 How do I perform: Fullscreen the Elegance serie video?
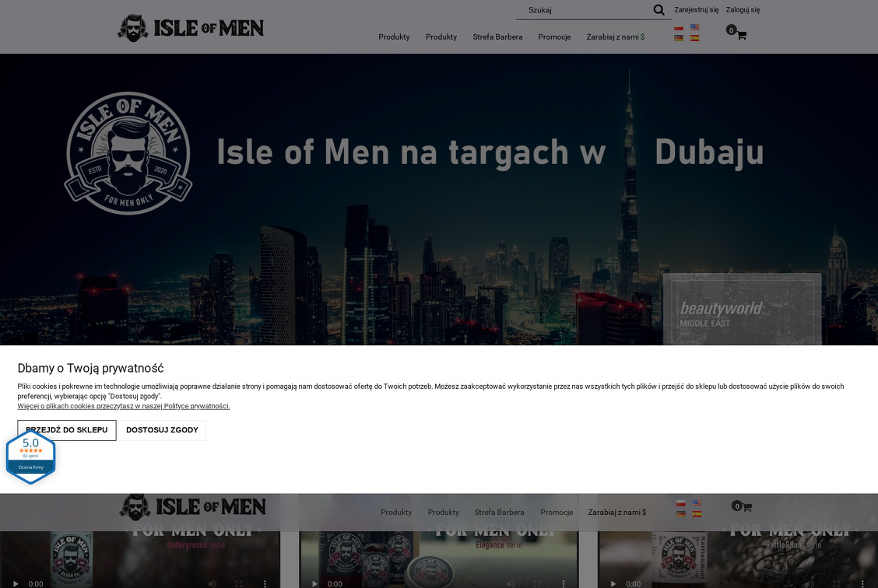[x=537, y=583]
